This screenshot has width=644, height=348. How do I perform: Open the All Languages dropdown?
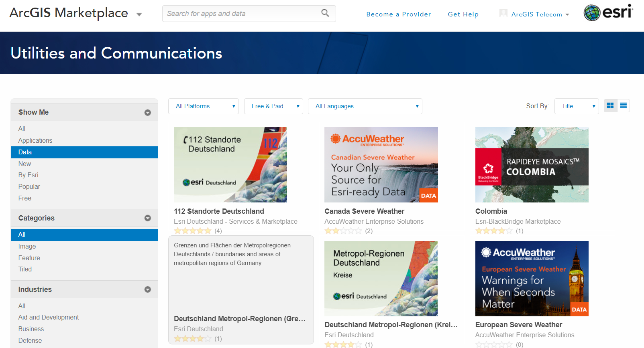click(x=365, y=106)
